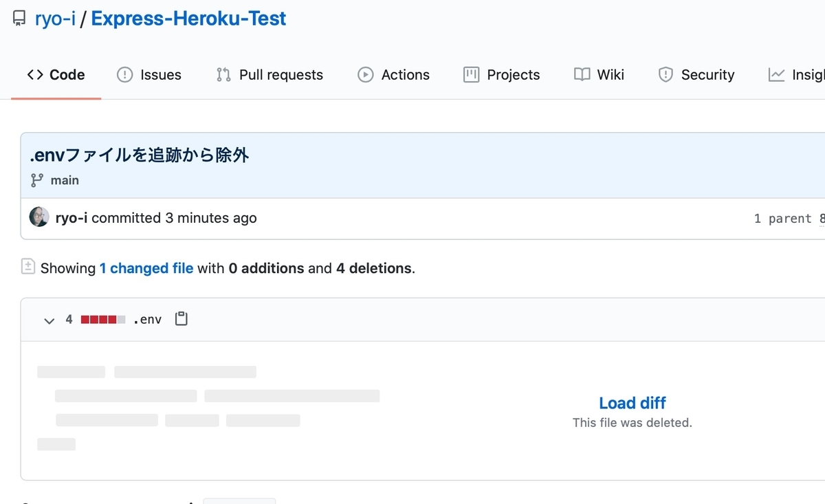Click the 'This file was deleted.' text
This screenshot has height=504, width=825.
[632, 423]
